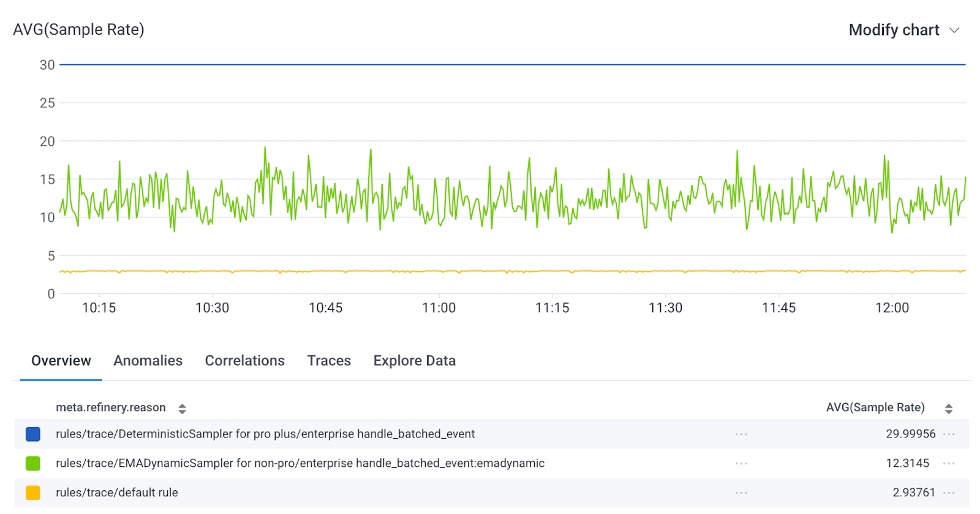
Task: Click the chevron next to Modify chart
Action: click(x=954, y=31)
